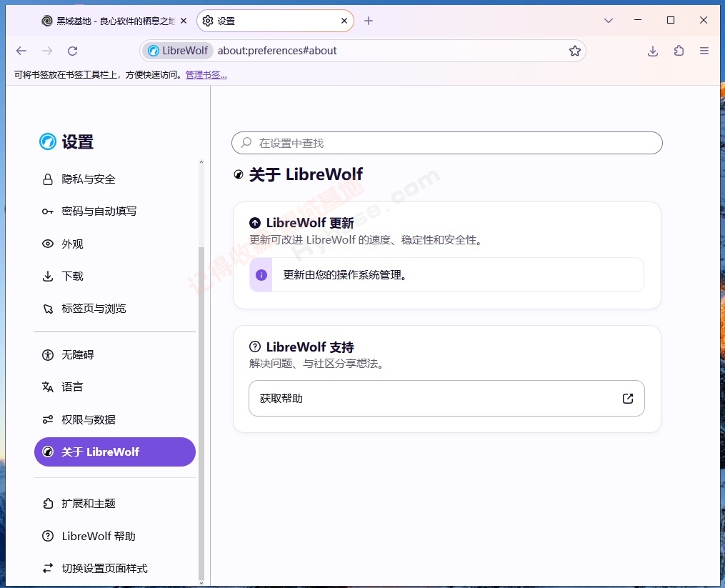The image size is (725, 588).
Task: Open the downloads toolbar icon
Action: pyautogui.click(x=652, y=51)
